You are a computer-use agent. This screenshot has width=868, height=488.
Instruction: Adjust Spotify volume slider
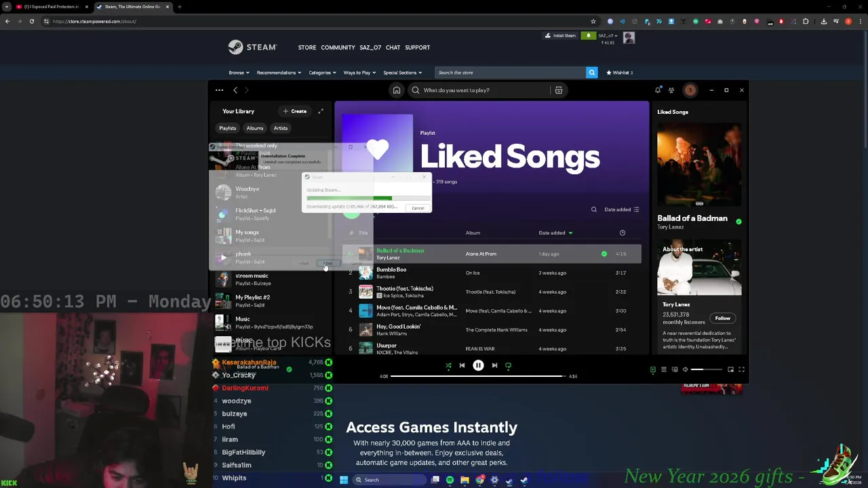[x=707, y=369]
